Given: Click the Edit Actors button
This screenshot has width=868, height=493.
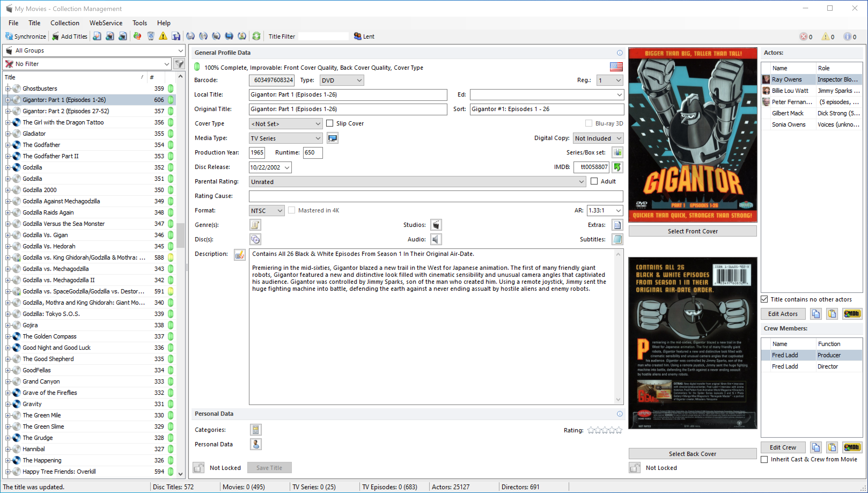Looking at the screenshot, I should [x=783, y=314].
